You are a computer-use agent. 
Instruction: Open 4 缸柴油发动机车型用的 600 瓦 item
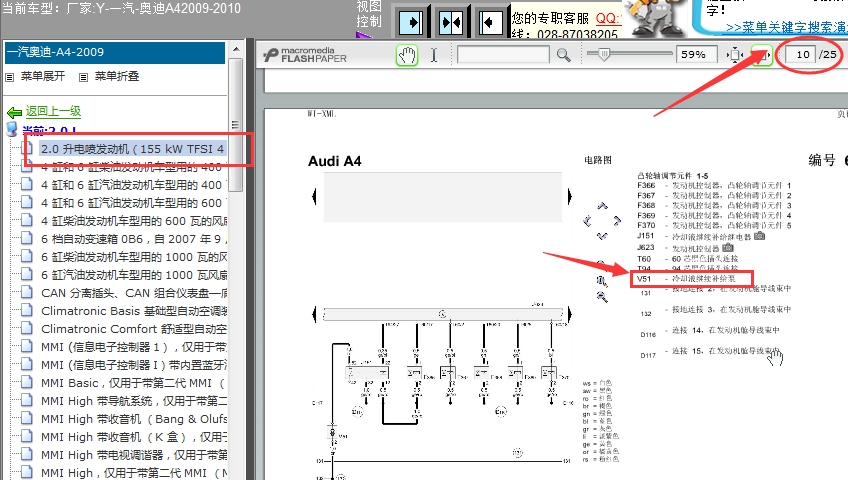click(134, 221)
